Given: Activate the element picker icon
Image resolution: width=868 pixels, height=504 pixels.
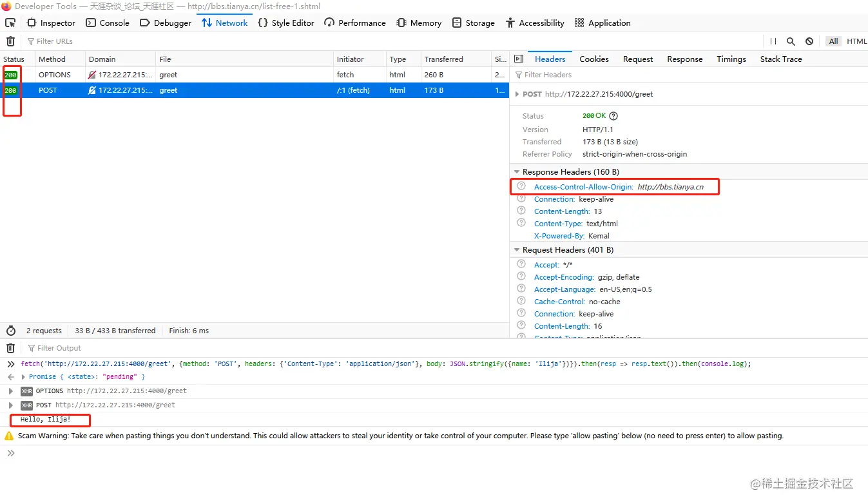Looking at the screenshot, I should tap(10, 23).
